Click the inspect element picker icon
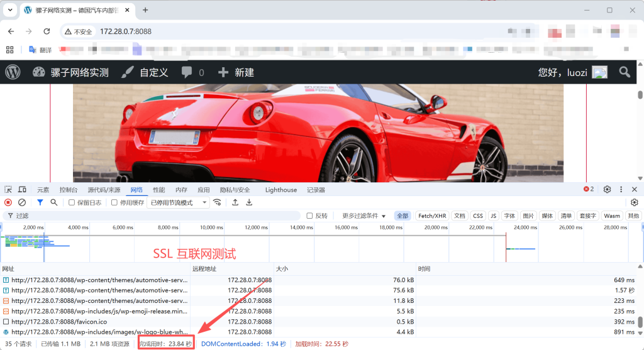 pos(8,190)
